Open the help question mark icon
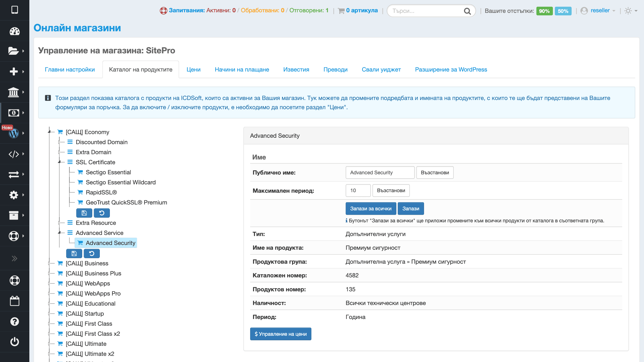This screenshot has width=644, height=362. coord(15,321)
